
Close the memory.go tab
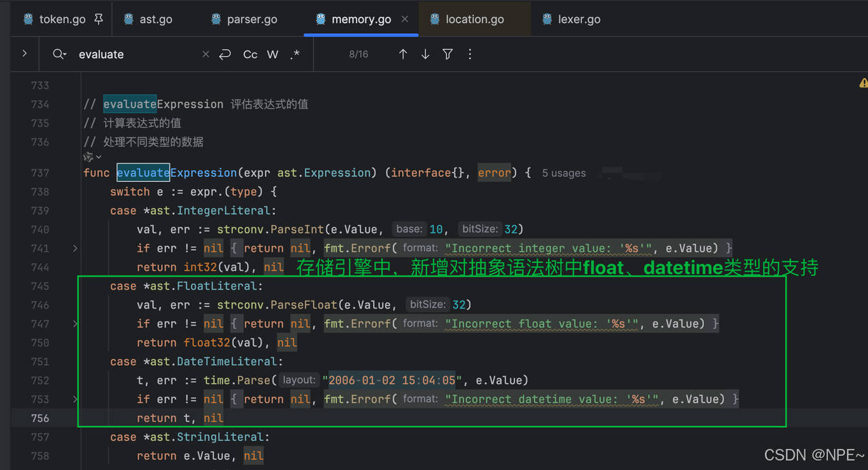tap(405, 19)
